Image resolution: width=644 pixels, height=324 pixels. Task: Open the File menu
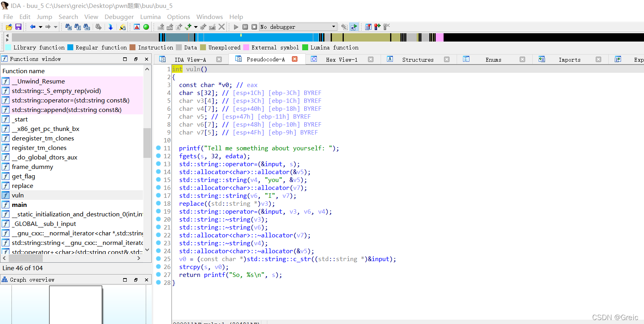click(8, 17)
